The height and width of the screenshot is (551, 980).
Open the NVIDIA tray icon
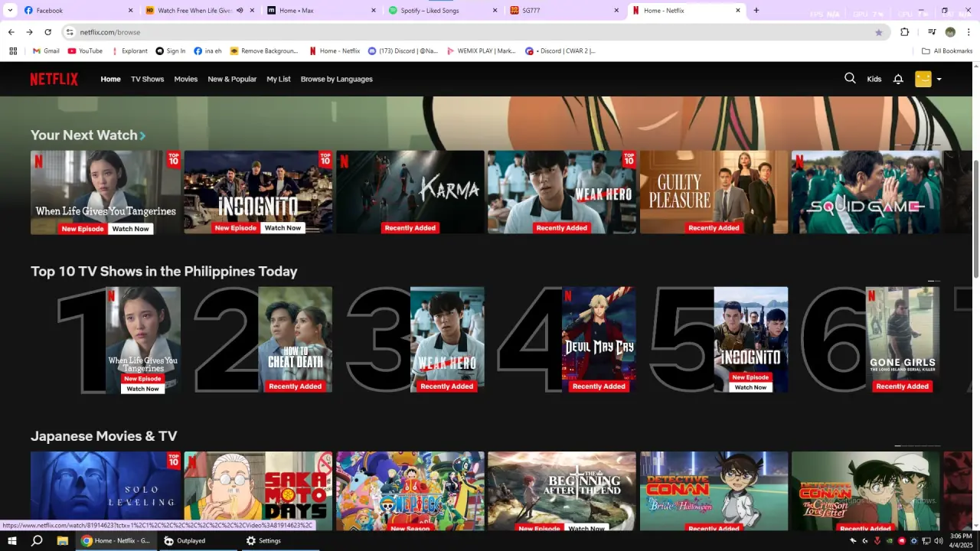pyautogui.click(x=890, y=541)
